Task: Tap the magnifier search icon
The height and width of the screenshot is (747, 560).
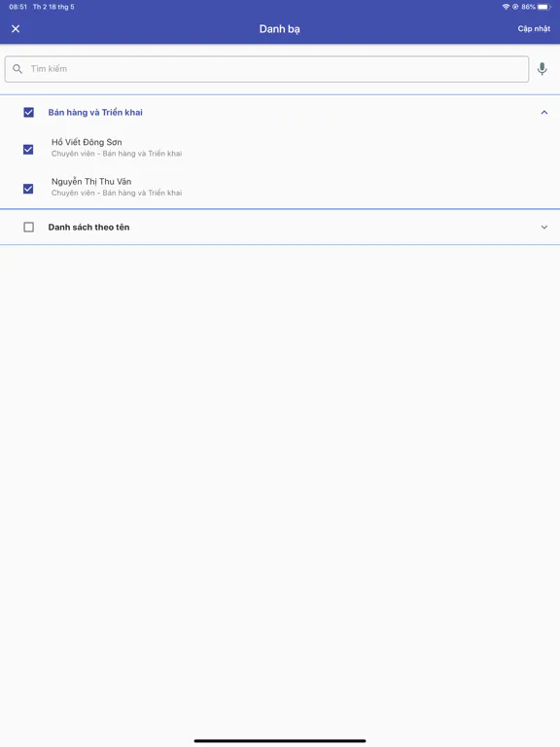Action: (17, 69)
